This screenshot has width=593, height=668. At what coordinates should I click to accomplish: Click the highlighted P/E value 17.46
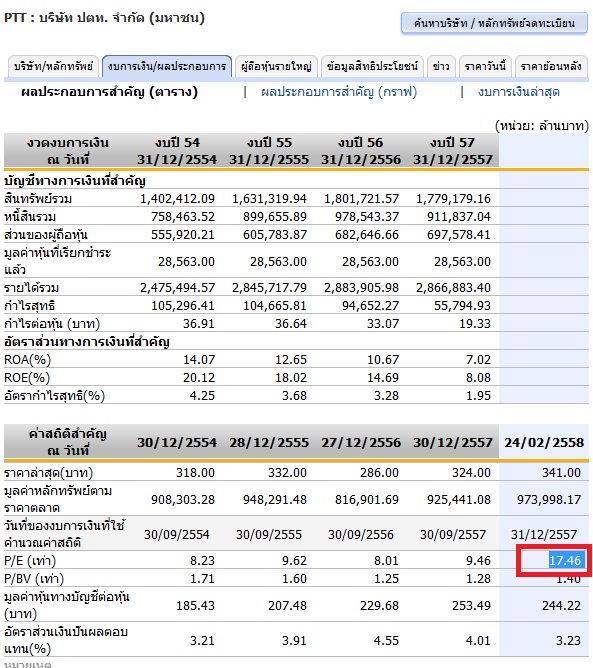click(564, 560)
